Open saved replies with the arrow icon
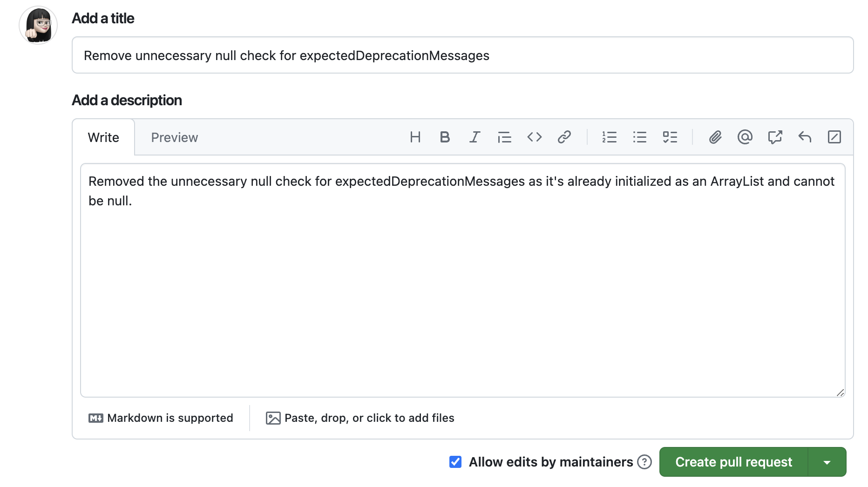 [805, 137]
